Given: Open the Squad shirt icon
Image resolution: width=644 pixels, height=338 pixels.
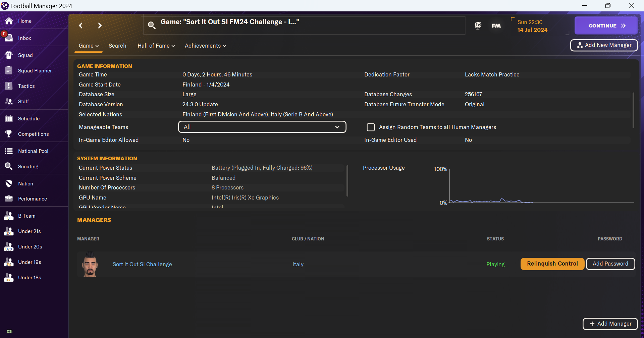Looking at the screenshot, I should [9, 55].
